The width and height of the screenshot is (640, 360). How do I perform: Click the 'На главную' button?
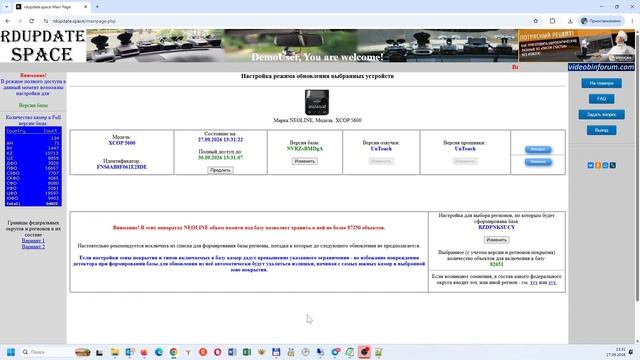(602, 83)
